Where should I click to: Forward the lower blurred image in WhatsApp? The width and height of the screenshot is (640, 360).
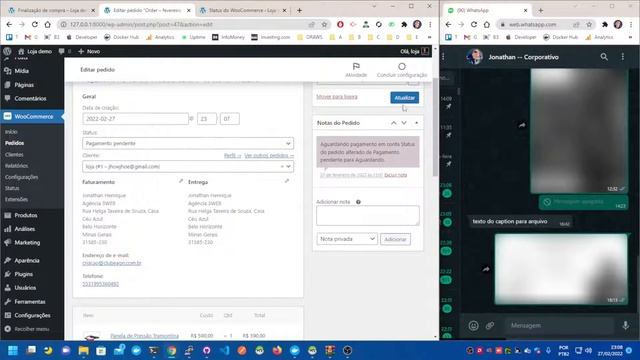pyautogui.click(x=486, y=269)
